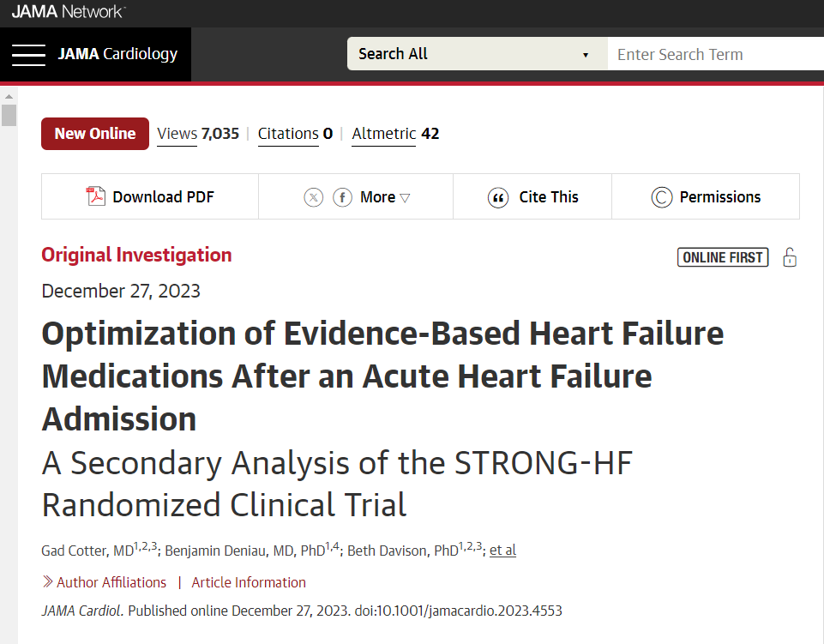This screenshot has height=644, width=824.
Task: Click the ONLINE FIRST badge
Action: tap(723, 257)
